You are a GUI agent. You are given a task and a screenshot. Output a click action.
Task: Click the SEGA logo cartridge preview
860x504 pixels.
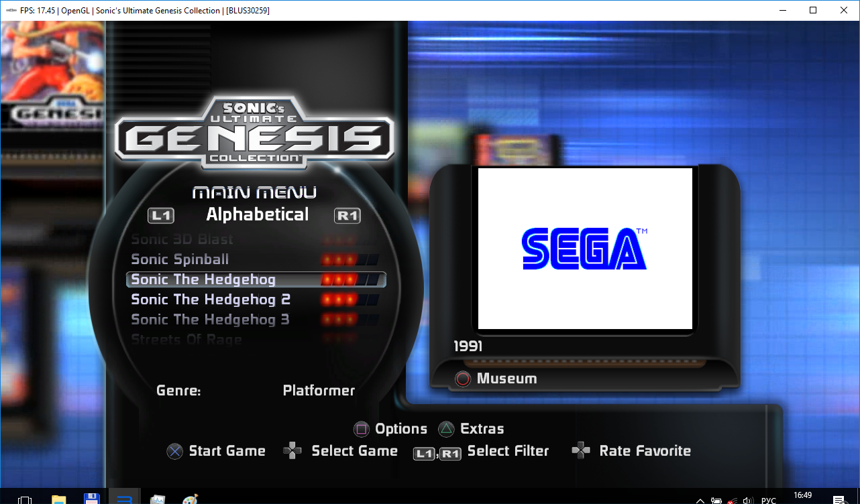(584, 249)
